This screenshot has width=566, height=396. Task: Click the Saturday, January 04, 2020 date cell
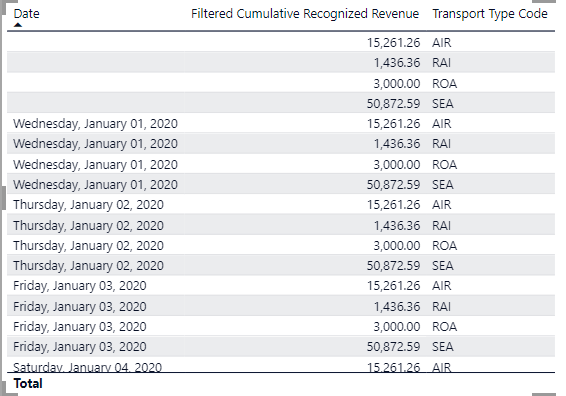(87, 367)
